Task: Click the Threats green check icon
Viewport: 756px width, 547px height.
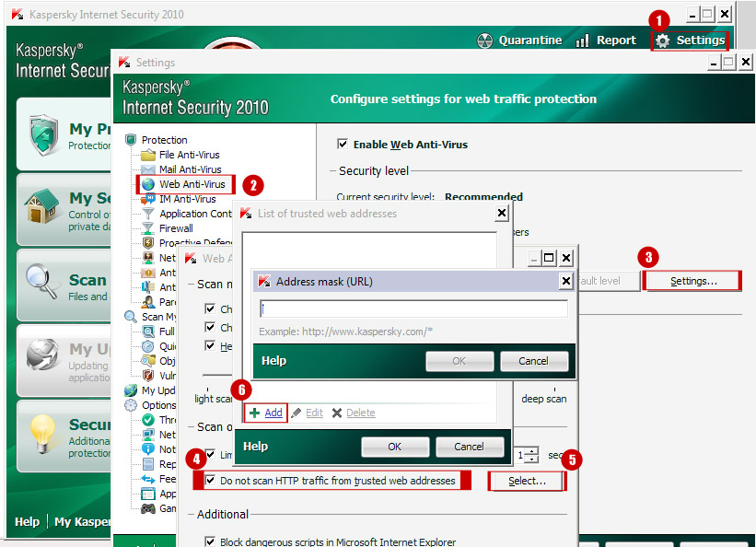Action: [148, 420]
